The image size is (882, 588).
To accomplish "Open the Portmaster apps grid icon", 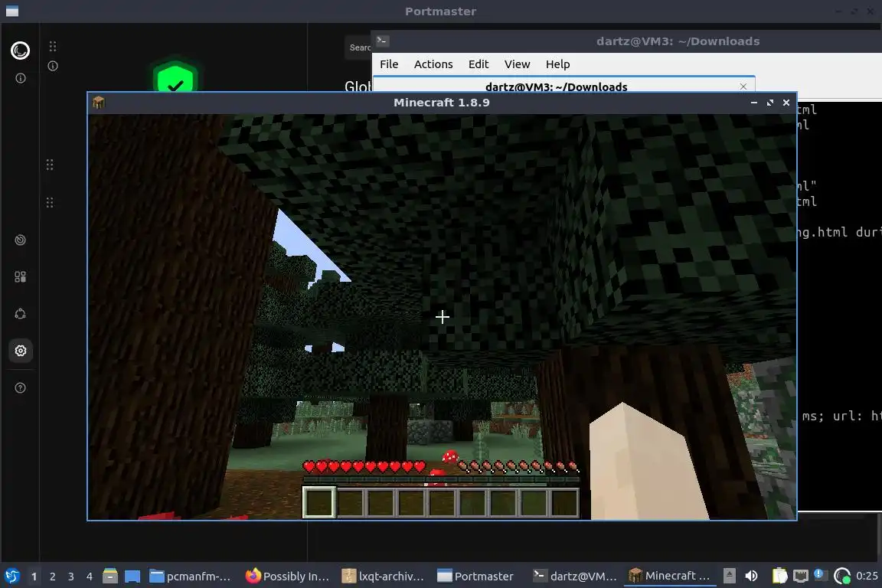I will pos(20,277).
